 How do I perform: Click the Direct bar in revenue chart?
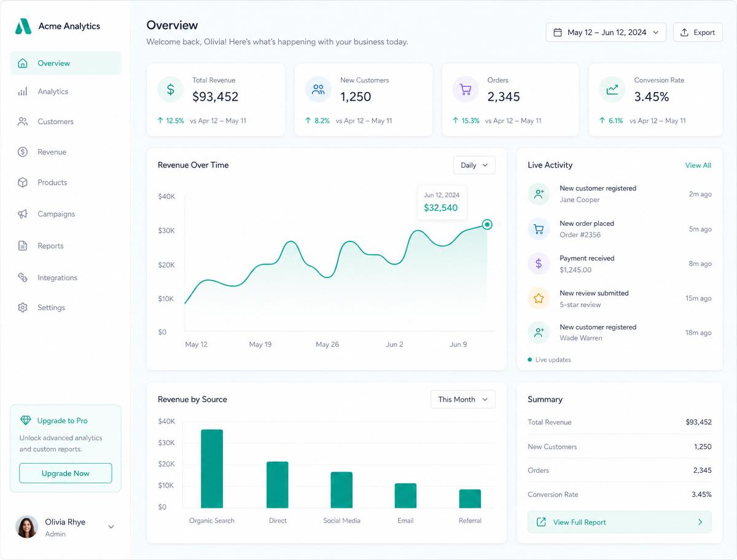278,484
